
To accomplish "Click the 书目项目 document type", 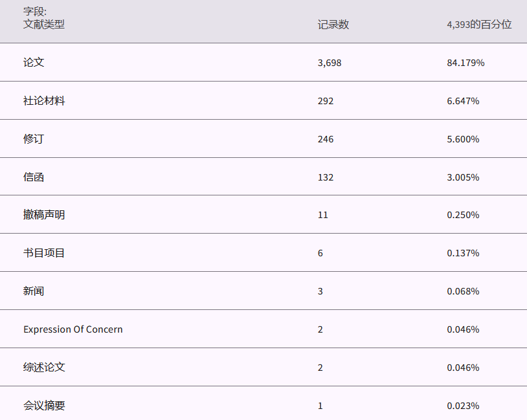I will 44,253.
